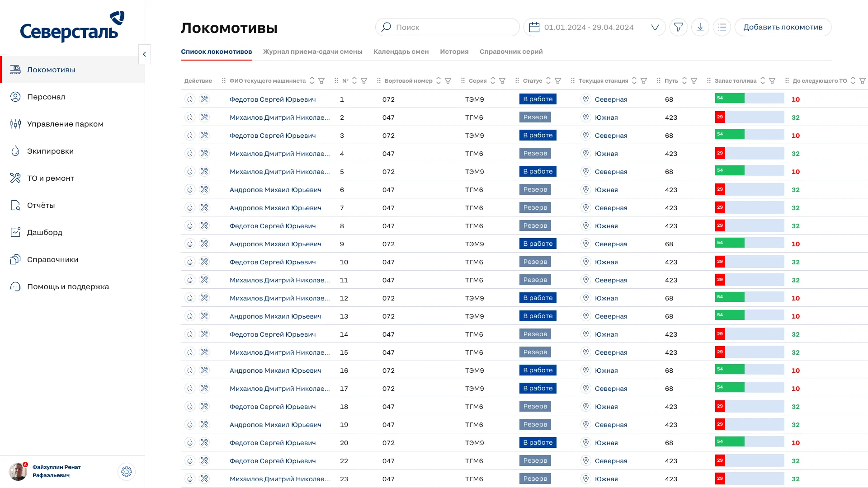Click the location pin icon in row 7
The height and width of the screenshot is (488, 868).
pyautogui.click(x=586, y=207)
